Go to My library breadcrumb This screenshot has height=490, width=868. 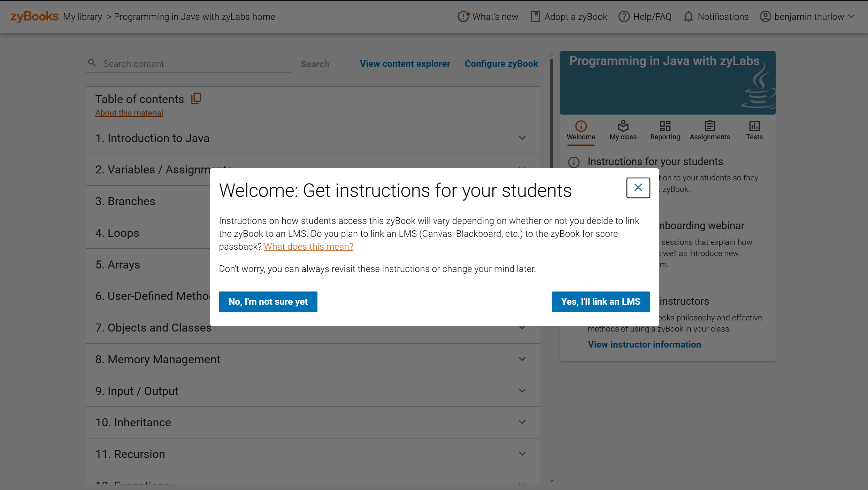83,17
